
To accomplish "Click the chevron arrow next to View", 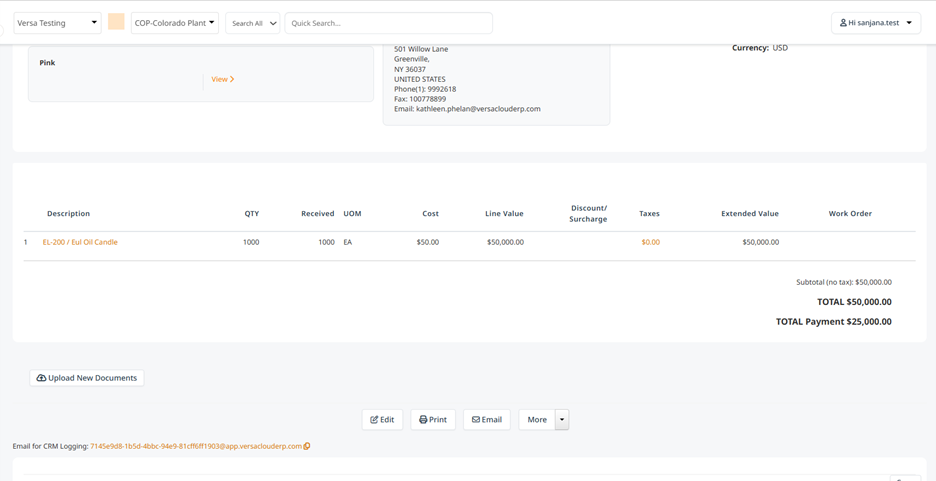I will 232,79.
